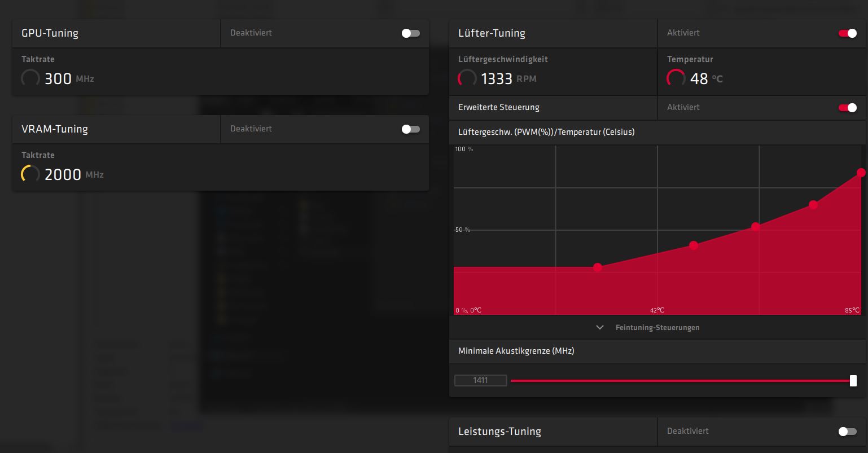Enable the GPU-Tuning switch

(x=410, y=33)
